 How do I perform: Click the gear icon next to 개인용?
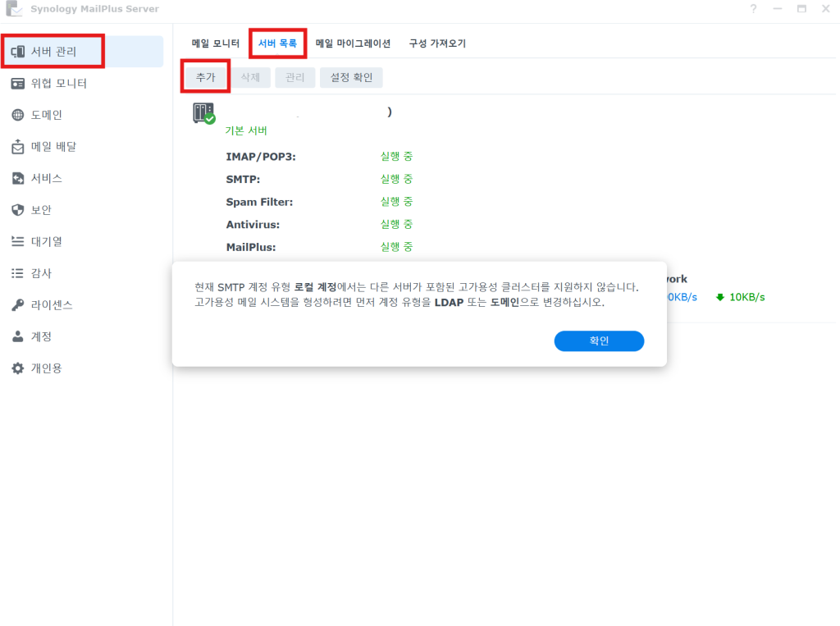click(18, 368)
